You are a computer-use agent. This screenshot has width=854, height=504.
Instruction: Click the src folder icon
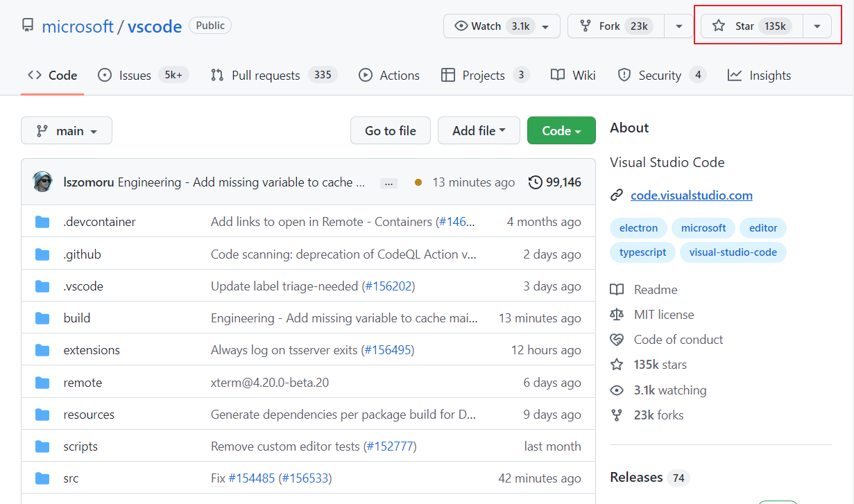pyautogui.click(x=42, y=478)
